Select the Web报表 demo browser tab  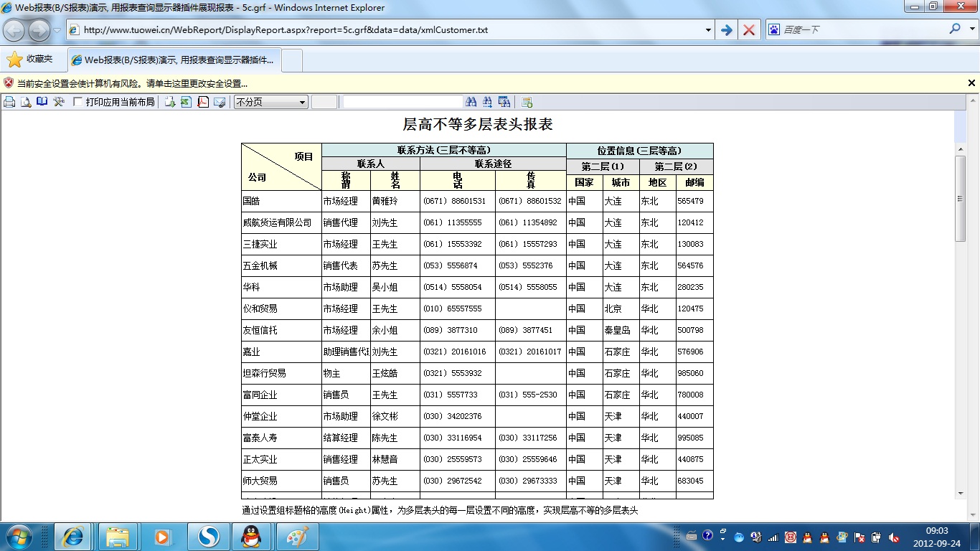point(174,60)
